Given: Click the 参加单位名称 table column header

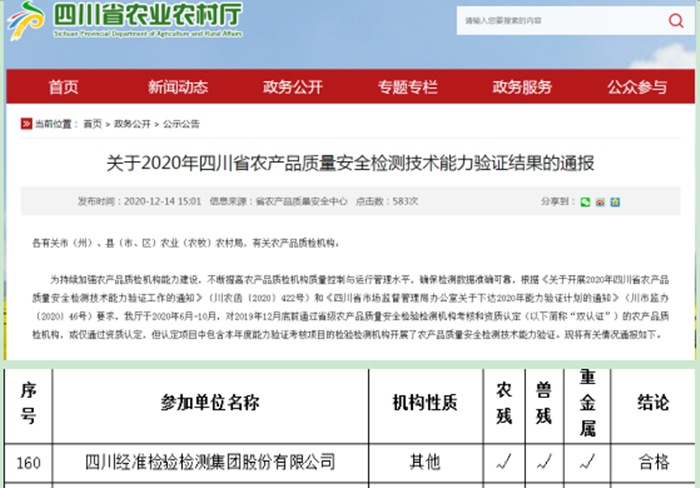Looking at the screenshot, I should tap(210, 403).
